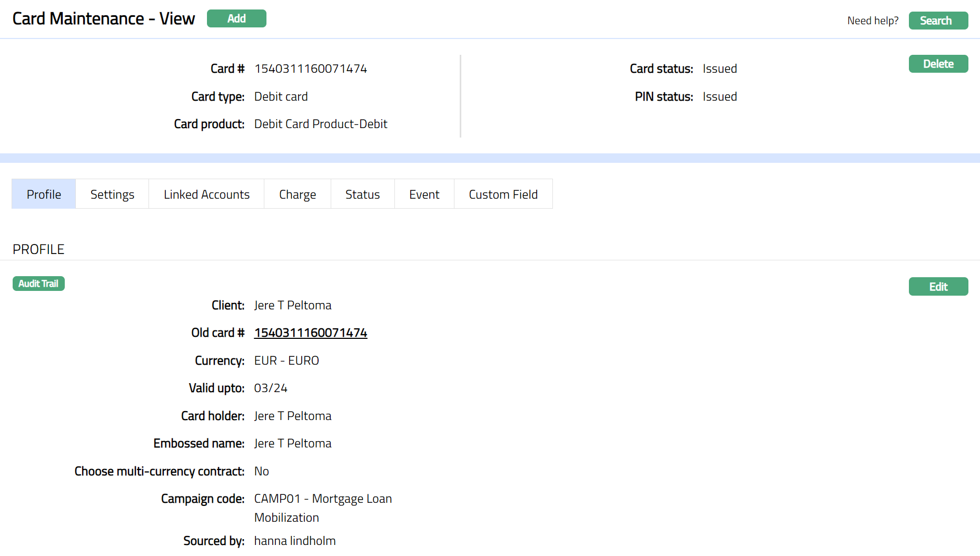Open the Audit Trail
This screenshot has height=556, width=980.
point(38,284)
